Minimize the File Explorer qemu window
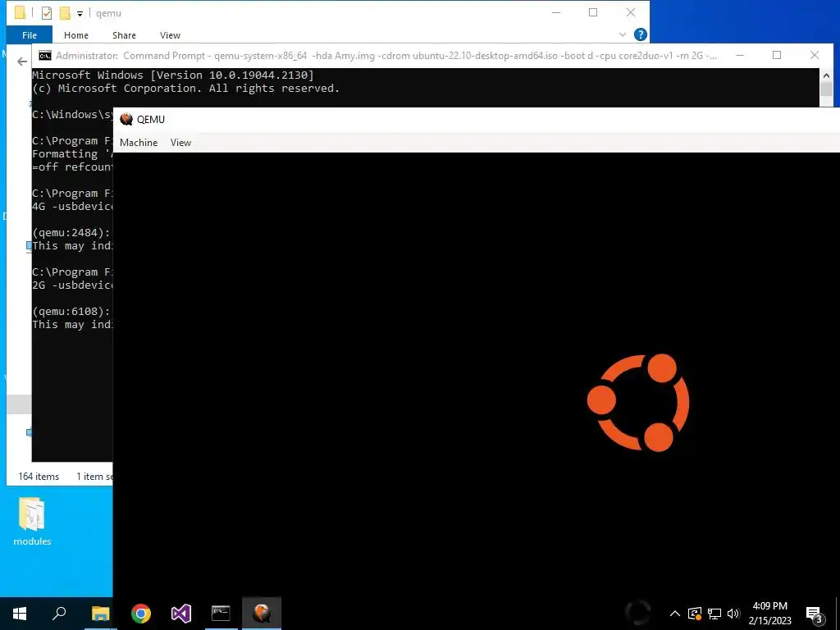840x630 pixels. (x=556, y=12)
